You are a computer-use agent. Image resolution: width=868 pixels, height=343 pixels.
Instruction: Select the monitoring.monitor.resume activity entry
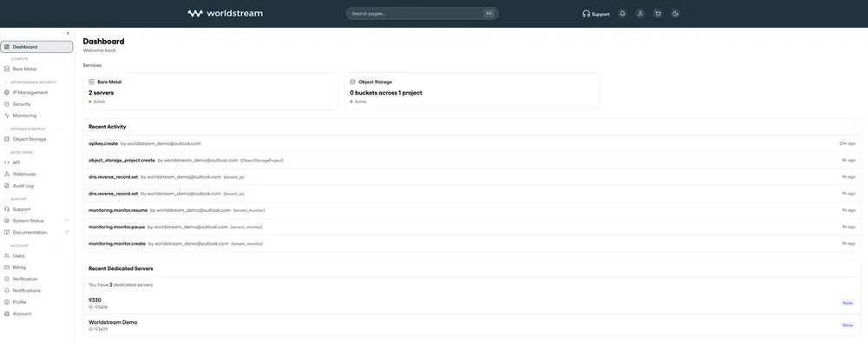pyautogui.click(x=471, y=210)
